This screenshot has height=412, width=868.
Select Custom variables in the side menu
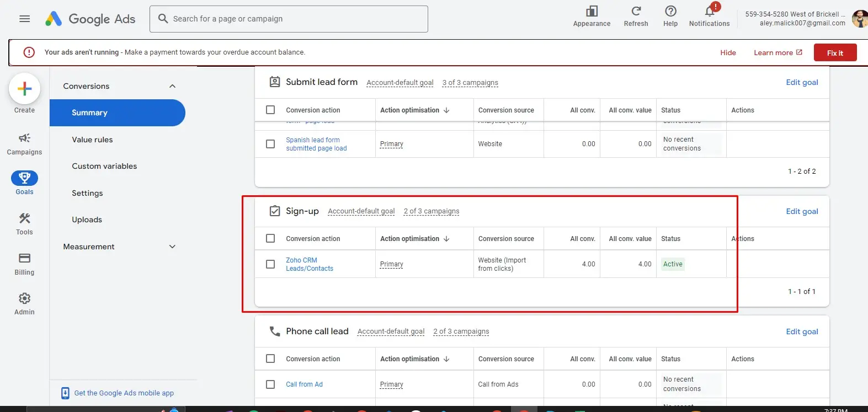104,166
